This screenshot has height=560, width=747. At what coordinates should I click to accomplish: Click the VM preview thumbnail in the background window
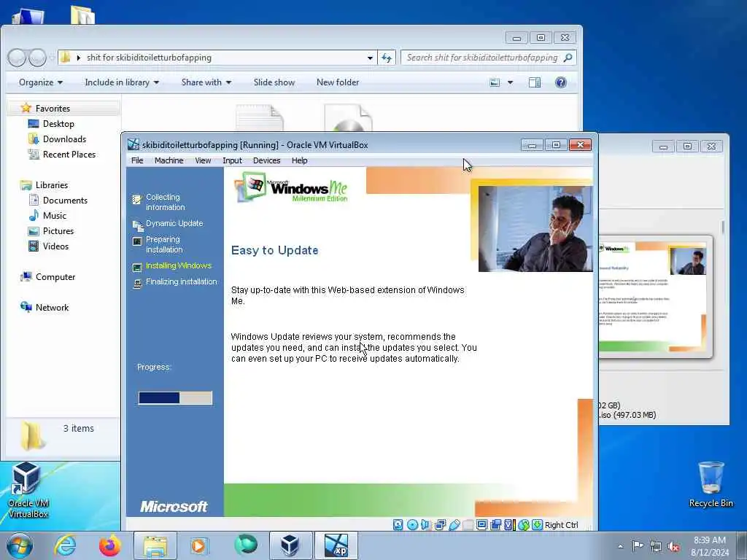(656, 296)
